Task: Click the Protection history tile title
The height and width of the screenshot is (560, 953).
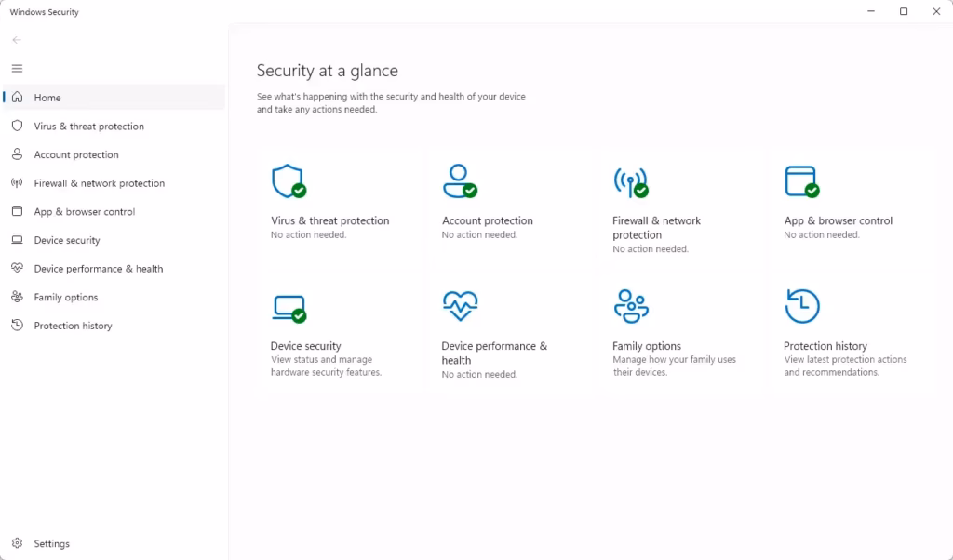Action: pyautogui.click(x=825, y=346)
